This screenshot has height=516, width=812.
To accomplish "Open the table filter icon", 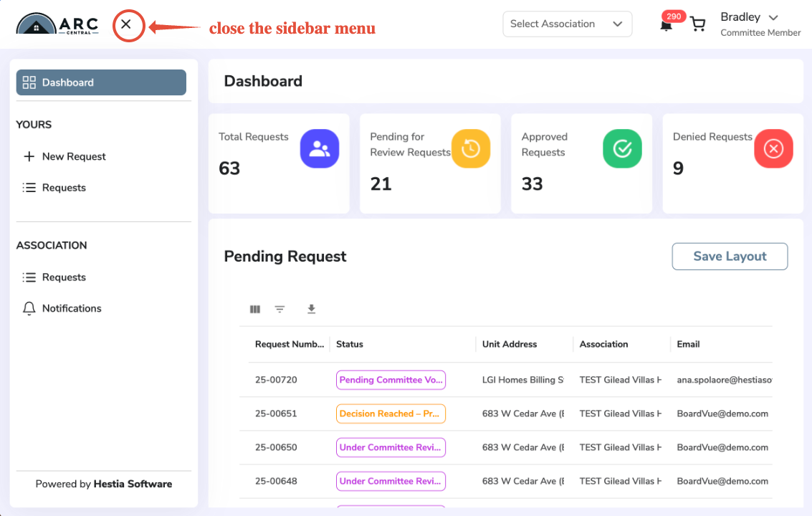I will point(280,310).
